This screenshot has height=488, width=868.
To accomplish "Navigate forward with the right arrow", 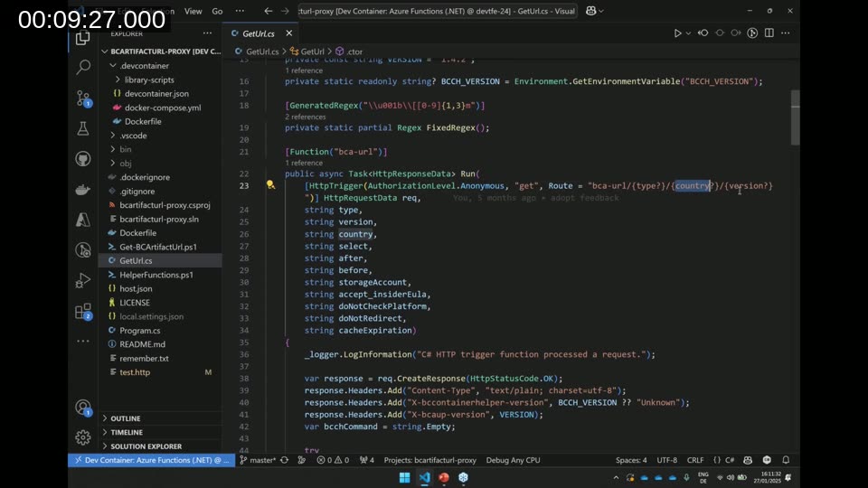I will [x=285, y=11].
